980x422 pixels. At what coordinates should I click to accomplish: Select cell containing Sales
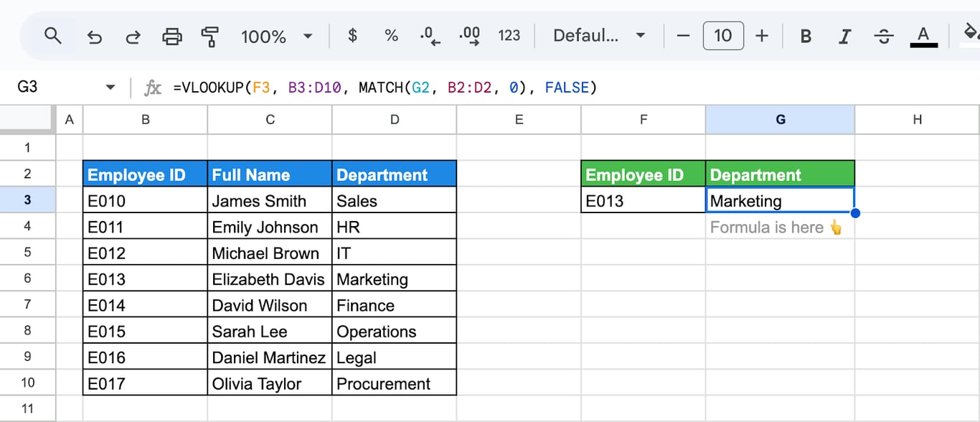(x=395, y=200)
